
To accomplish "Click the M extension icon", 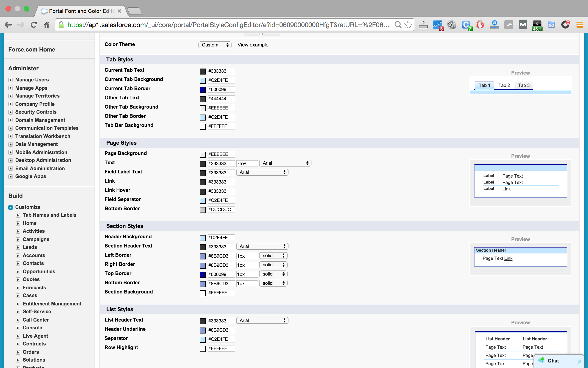I will [523, 25].
